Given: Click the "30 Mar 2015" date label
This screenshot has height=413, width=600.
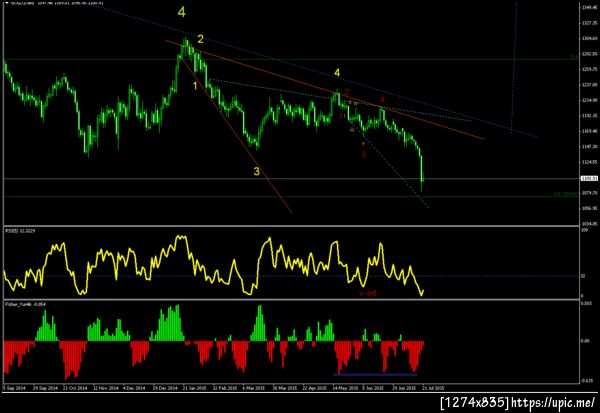Looking at the screenshot, I should pos(284,388).
